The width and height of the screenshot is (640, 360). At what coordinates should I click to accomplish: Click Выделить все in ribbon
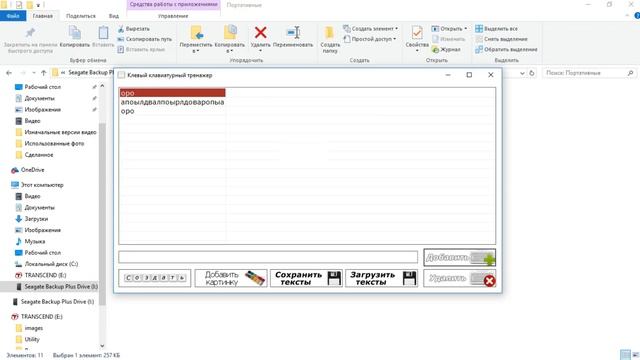coord(496,29)
